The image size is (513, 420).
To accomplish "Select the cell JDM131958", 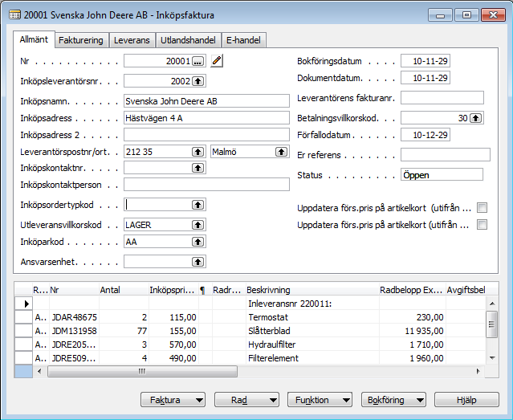I will pos(75,331).
